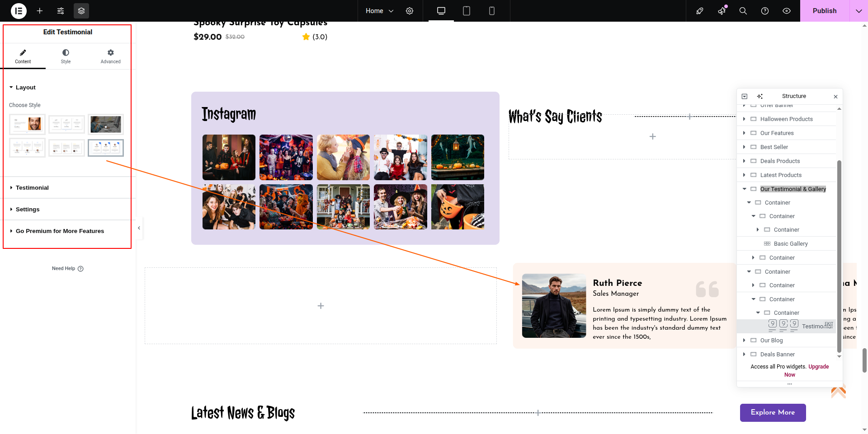Screen dimensions: 868x434
Task: Choose the third testimonial style thumbnail
Action: (106, 124)
